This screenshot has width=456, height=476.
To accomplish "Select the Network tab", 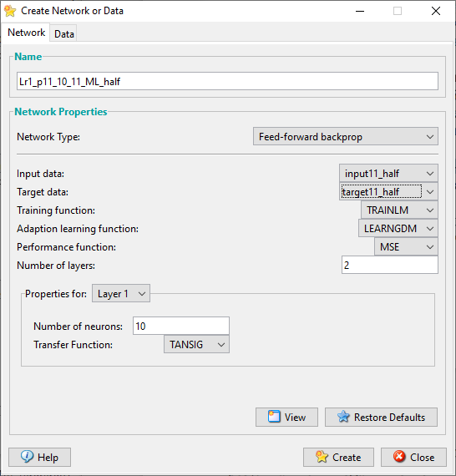I will click(26, 33).
